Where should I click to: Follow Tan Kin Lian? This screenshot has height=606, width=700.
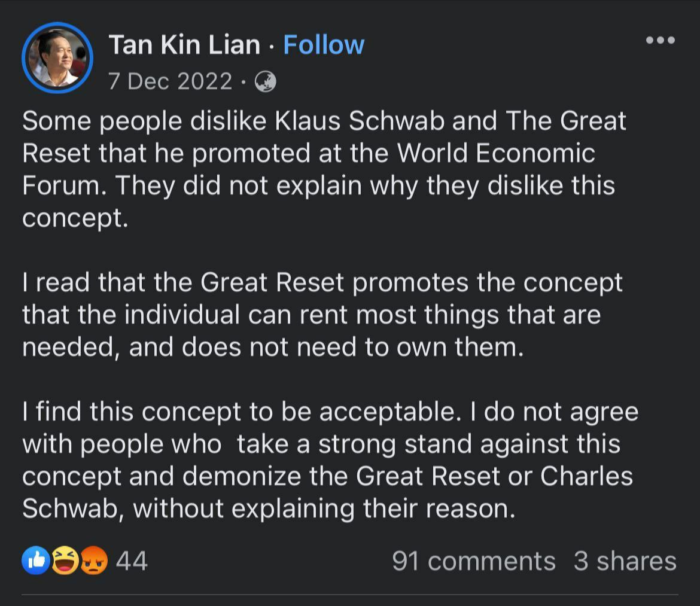click(324, 45)
